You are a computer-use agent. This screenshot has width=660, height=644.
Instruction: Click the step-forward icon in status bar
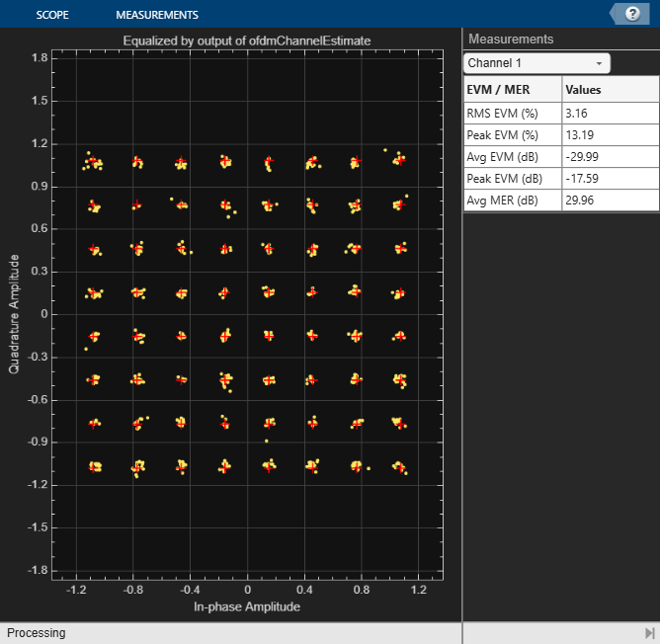[649, 633]
